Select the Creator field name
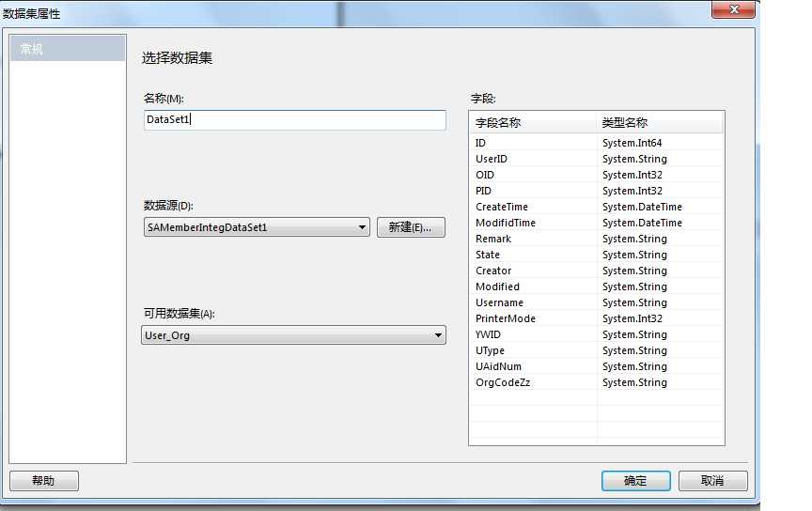Screen dimensions: 812x511 coord(493,271)
